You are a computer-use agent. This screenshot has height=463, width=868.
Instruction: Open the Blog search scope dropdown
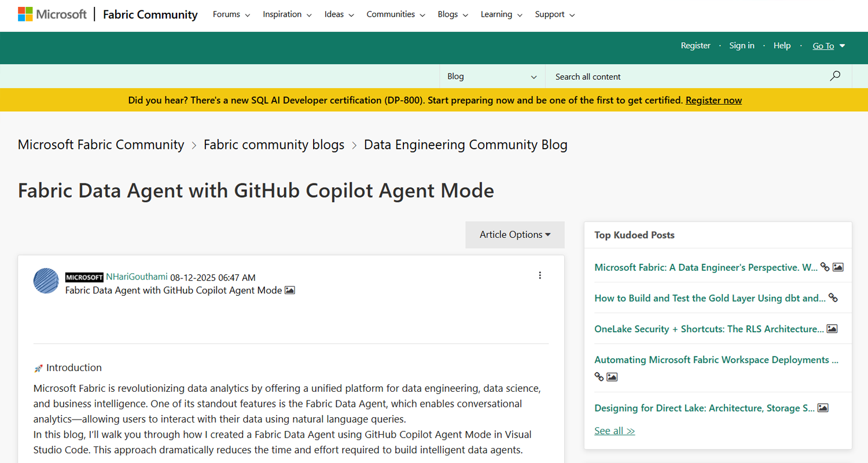pos(492,76)
